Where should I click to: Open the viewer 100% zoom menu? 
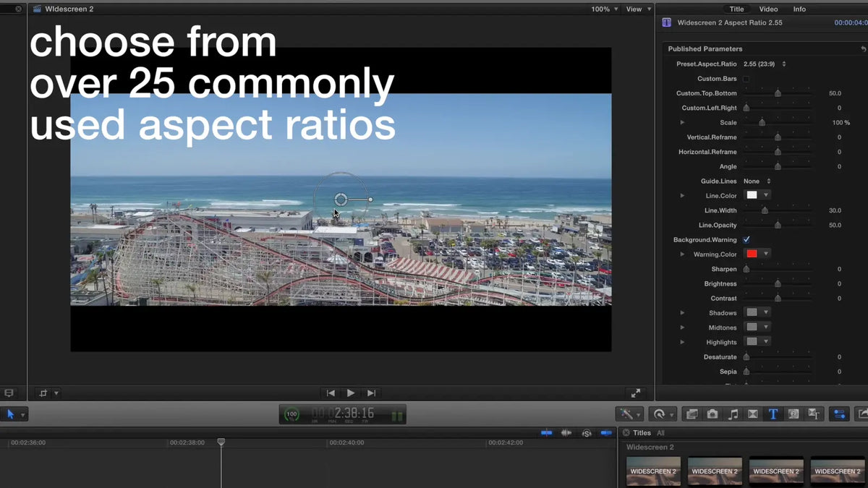tap(604, 9)
